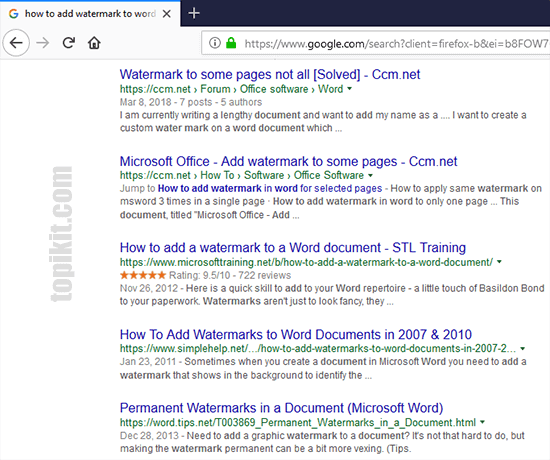Click 'Rating: 9.5/10 - 722 reviews' text
This screenshot has height=460, width=550.
point(230,275)
